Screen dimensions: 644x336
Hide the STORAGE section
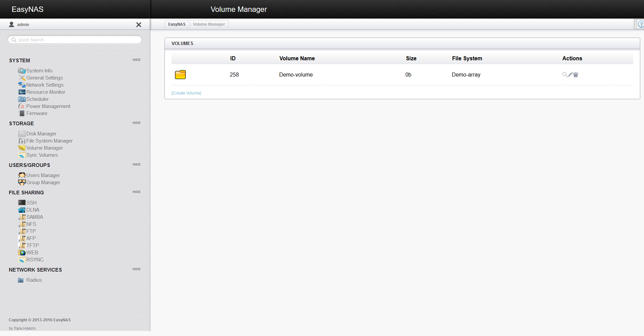tap(137, 123)
